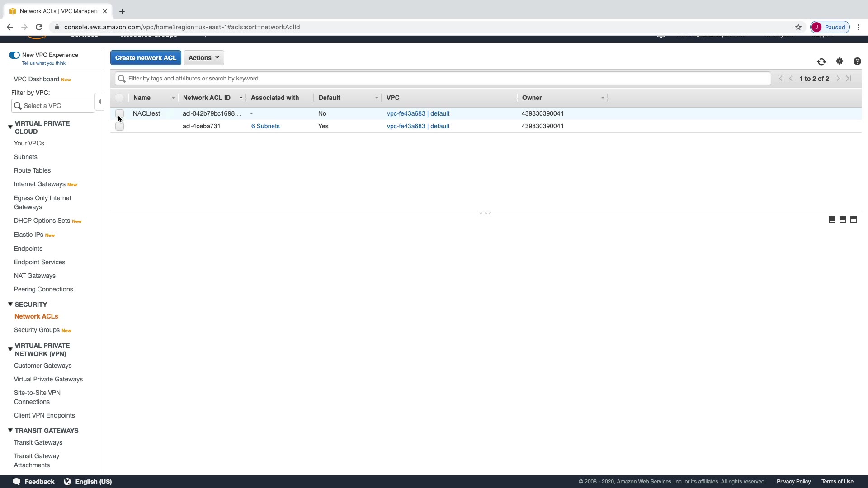Screen dimensions: 868x488
Task: Bookmark the page with the star icon
Action: (x=798, y=27)
